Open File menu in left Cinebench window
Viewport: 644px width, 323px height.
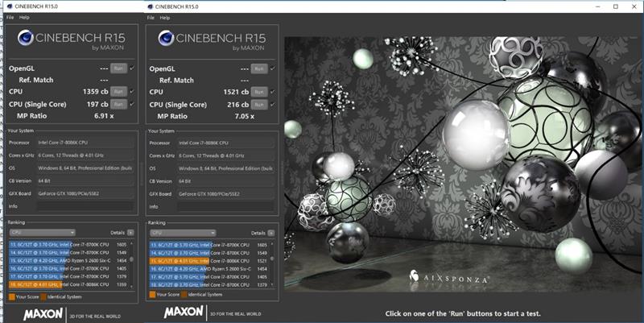click(x=10, y=17)
